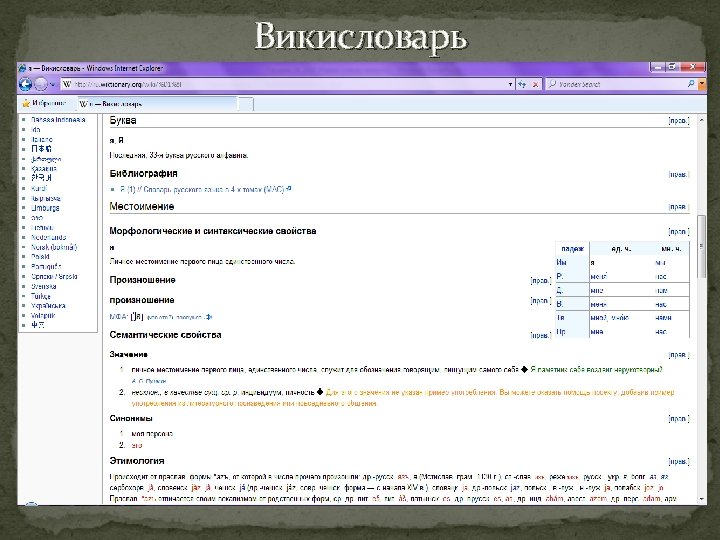Open the Norsk (bokmål) language link

coord(54,248)
